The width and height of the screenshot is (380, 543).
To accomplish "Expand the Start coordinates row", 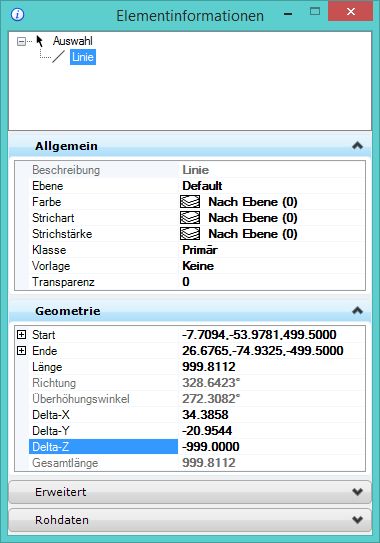I will [x=21, y=335].
